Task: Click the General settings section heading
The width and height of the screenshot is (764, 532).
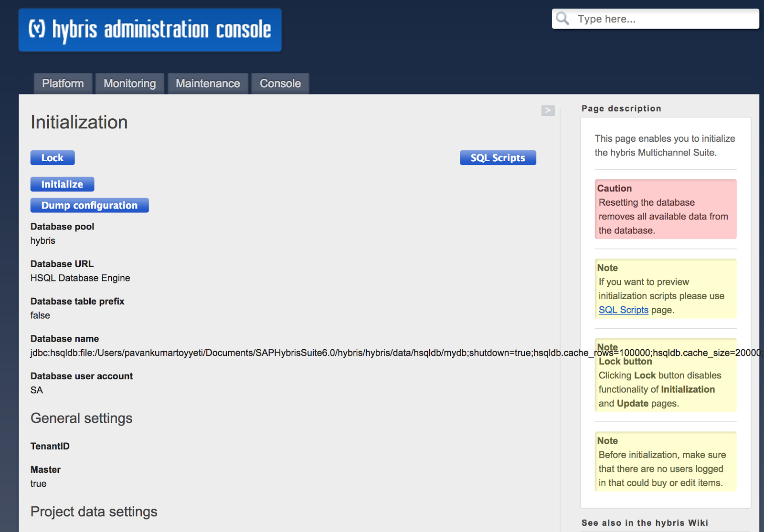Action: (x=81, y=418)
